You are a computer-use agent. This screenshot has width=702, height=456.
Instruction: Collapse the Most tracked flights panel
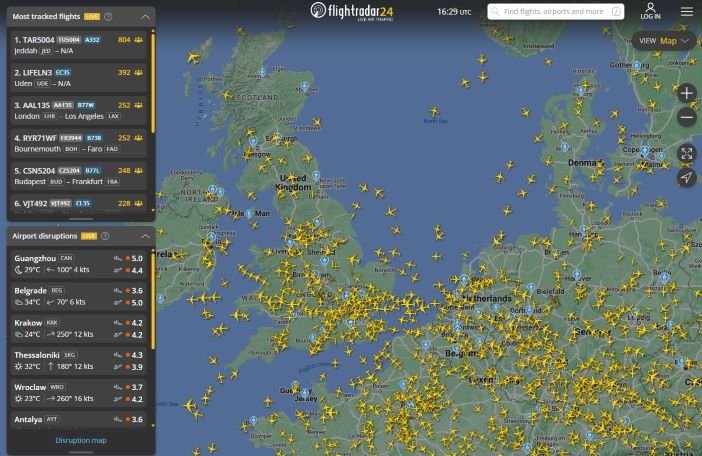coord(145,17)
